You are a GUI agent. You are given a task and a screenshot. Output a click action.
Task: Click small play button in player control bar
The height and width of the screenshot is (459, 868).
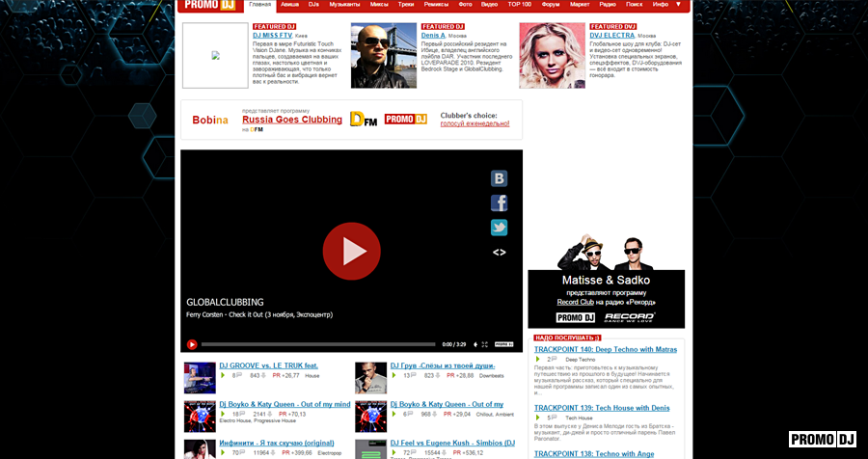192,344
